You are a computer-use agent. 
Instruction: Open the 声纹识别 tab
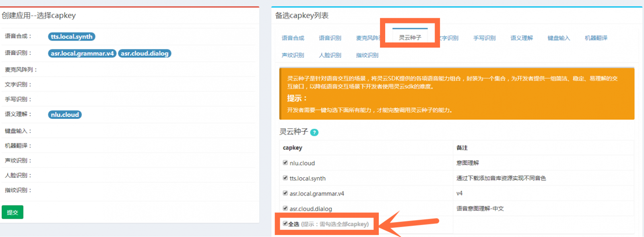coord(293,55)
